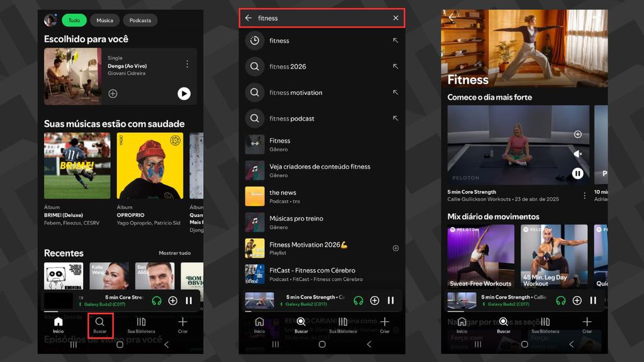Unmute the 5 min Core Strength video preview
The image size is (644, 362).
pos(578,154)
